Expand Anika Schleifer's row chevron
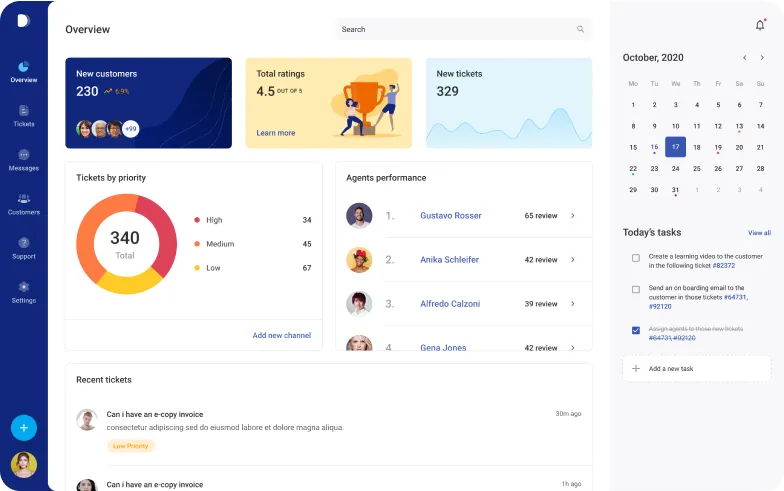This screenshot has height=491, width=784. tap(572, 260)
